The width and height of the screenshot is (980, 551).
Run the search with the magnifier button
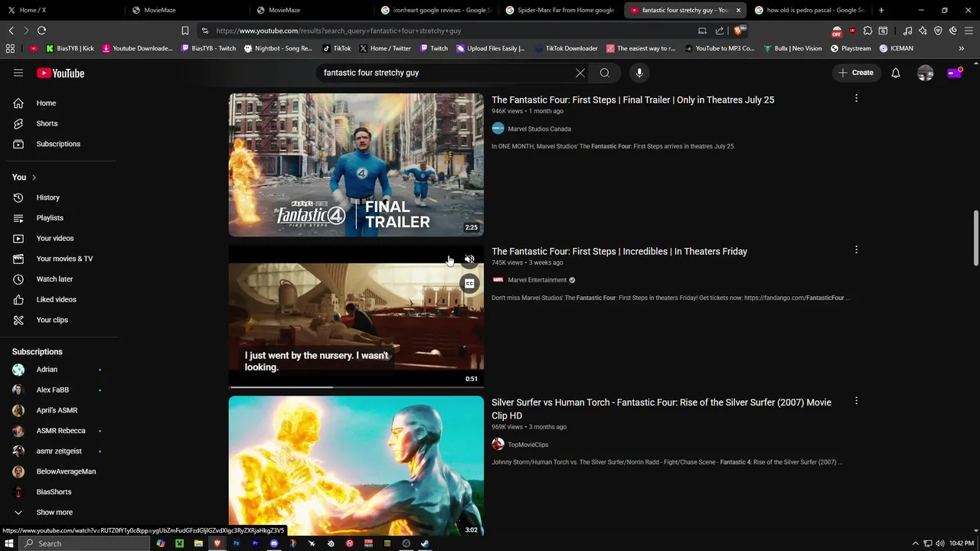pyautogui.click(x=605, y=73)
